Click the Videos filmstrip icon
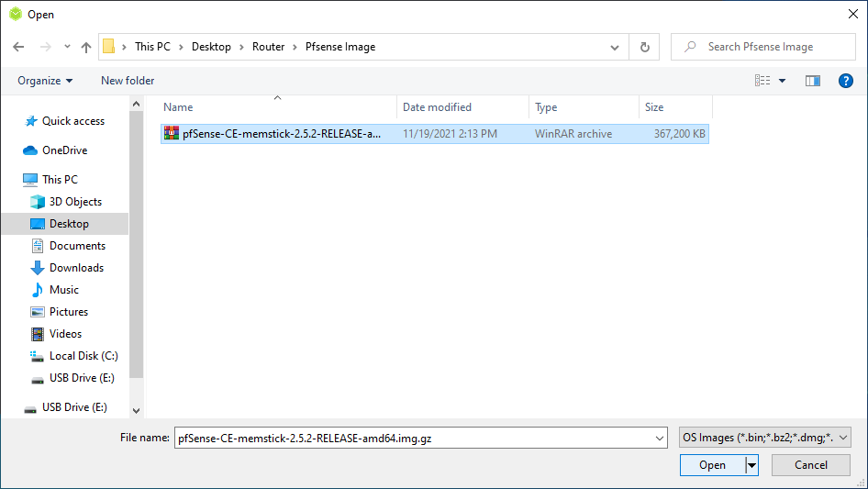868x489 pixels. (38, 334)
